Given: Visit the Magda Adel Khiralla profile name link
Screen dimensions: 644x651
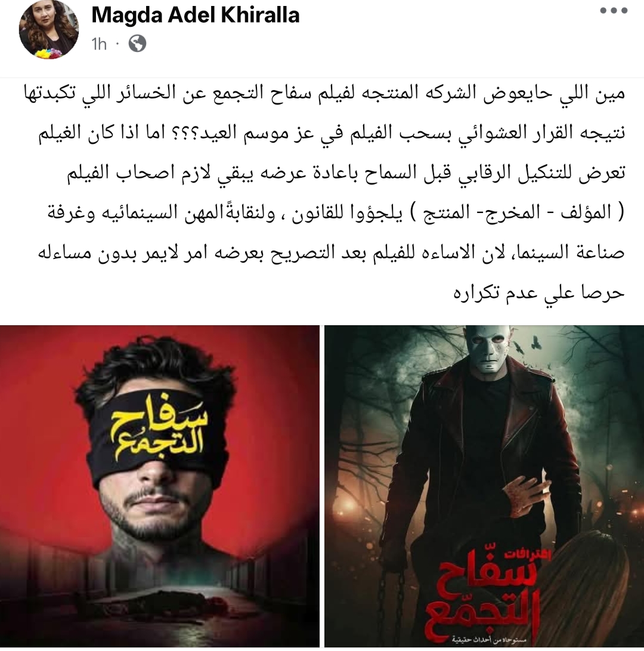Looking at the screenshot, I should coord(196,16).
